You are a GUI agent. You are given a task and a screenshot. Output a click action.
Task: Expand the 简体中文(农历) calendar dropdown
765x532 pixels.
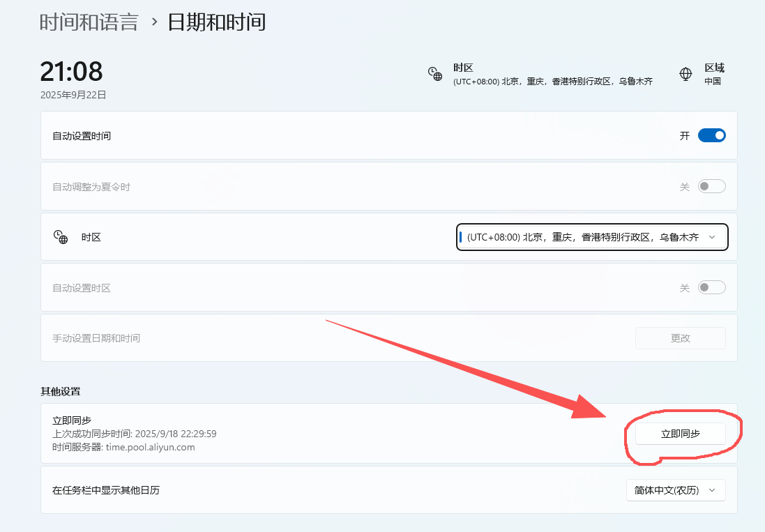point(675,490)
